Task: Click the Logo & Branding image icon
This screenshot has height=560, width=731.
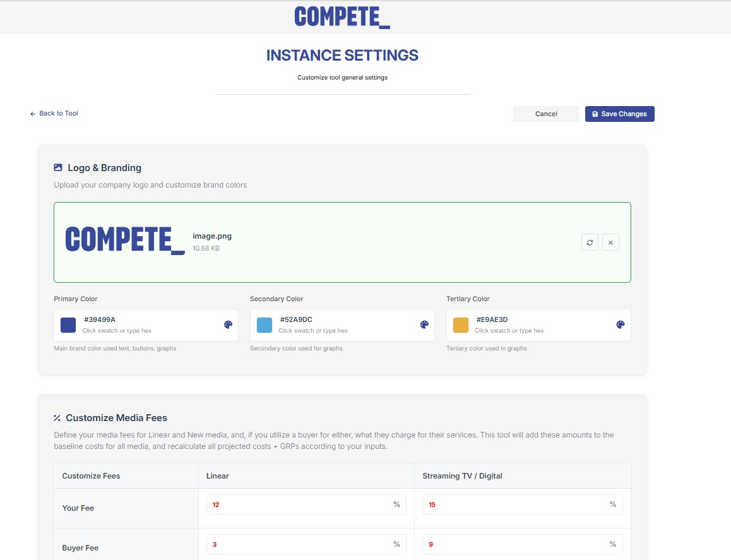Action: [x=58, y=167]
